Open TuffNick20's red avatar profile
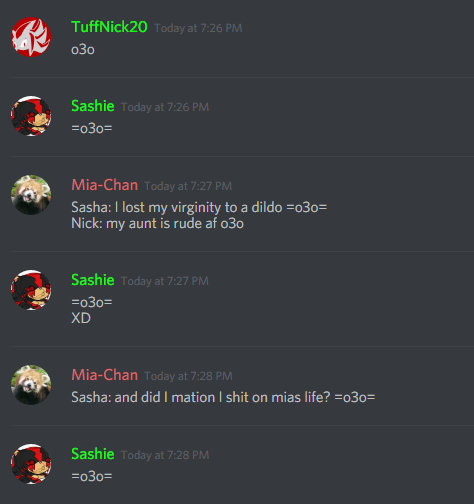 tap(31, 37)
